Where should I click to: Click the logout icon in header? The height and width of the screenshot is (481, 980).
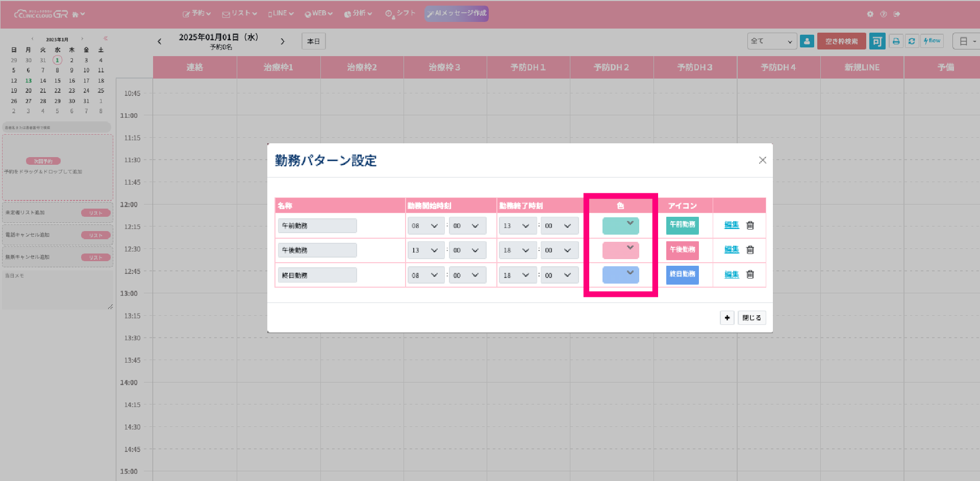(x=897, y=14)
